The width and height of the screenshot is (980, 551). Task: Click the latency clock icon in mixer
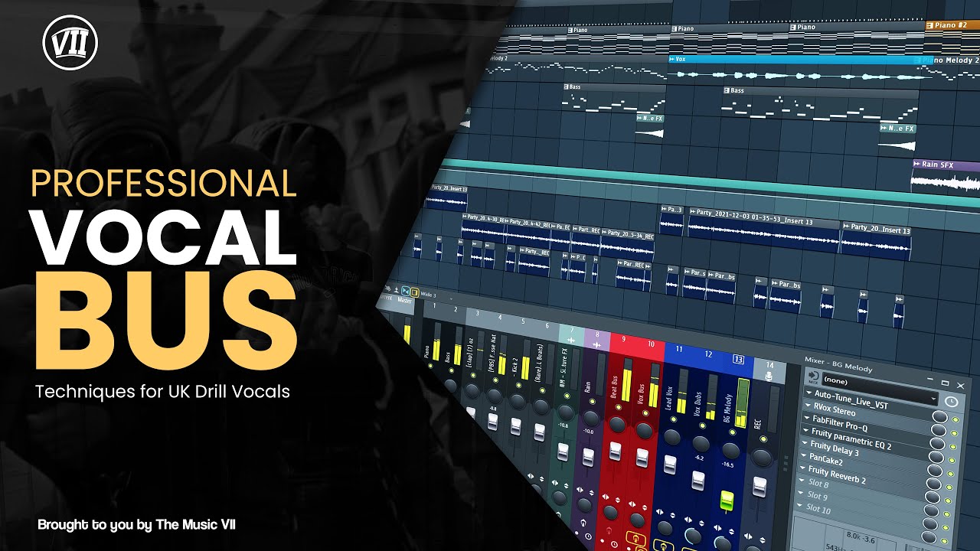[952, 402]
